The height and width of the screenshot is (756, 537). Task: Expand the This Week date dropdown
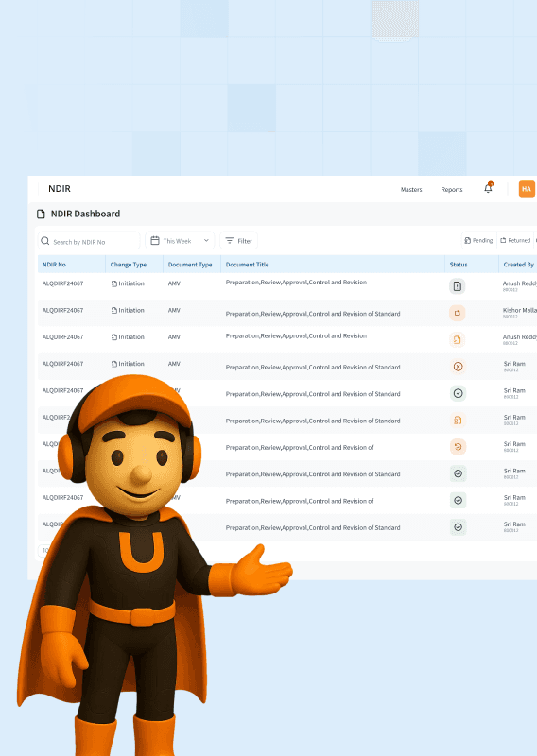coord(180,240)
